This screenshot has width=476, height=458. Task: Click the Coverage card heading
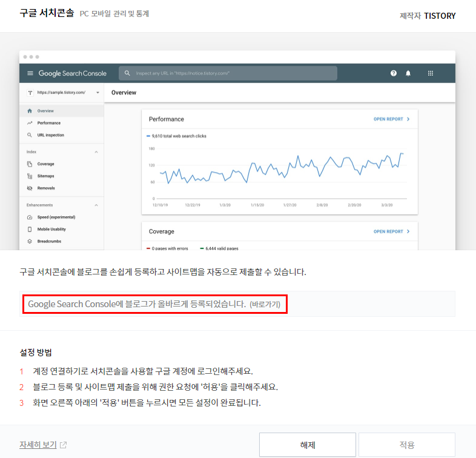(x=162, y=231)
